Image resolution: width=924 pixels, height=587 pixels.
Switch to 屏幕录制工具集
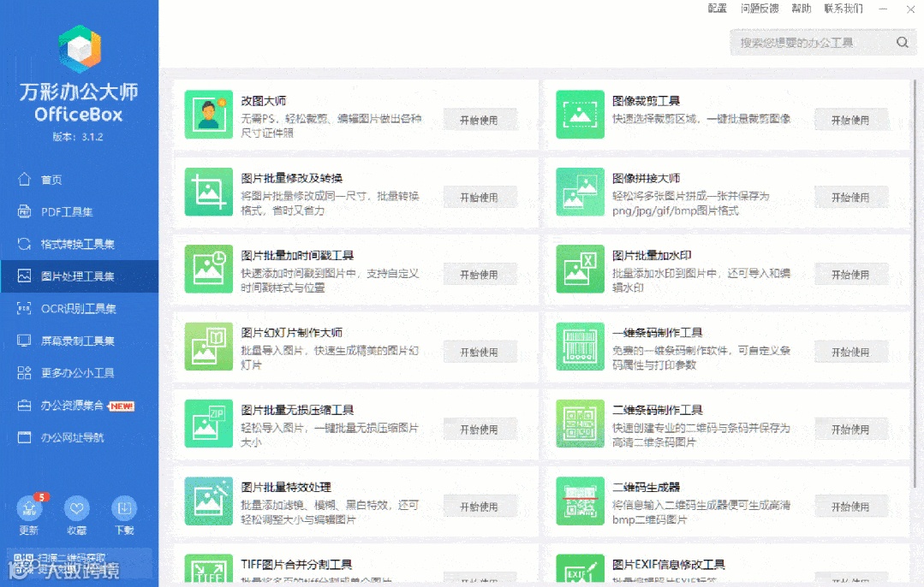tap(79, 341)
